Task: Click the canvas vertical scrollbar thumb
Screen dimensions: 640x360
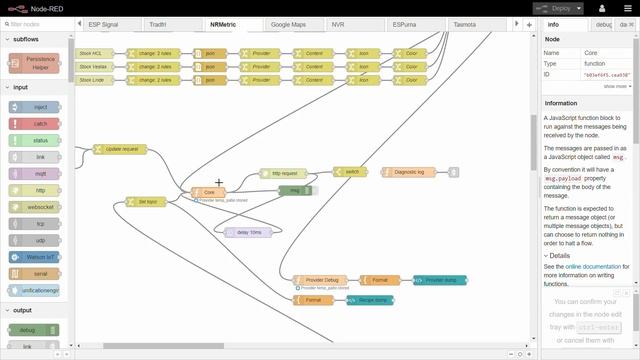Action: pos(533,142)
